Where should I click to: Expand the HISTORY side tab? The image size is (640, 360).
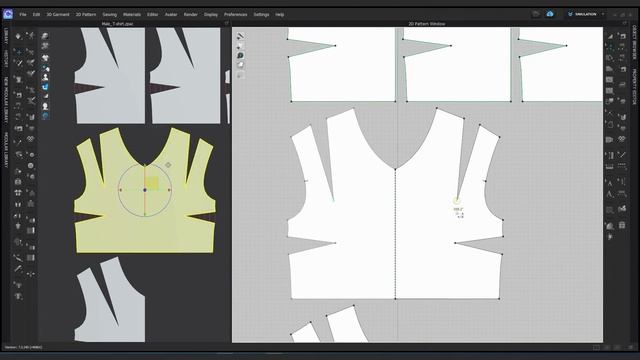pyautogui.click(x=6, y=59)
